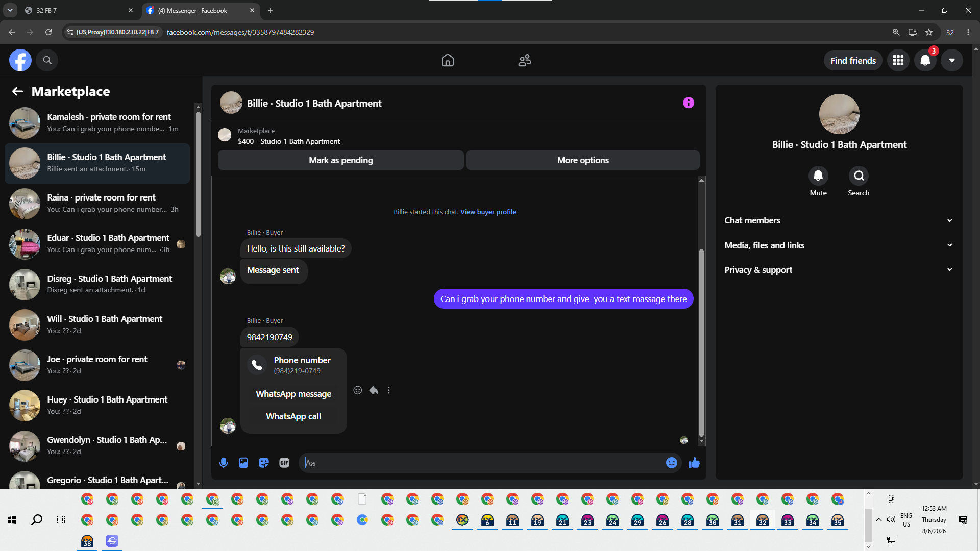Open the notifications bell
Image resolution: width=980 pixels, height=551 pixels.
(925, 60)
